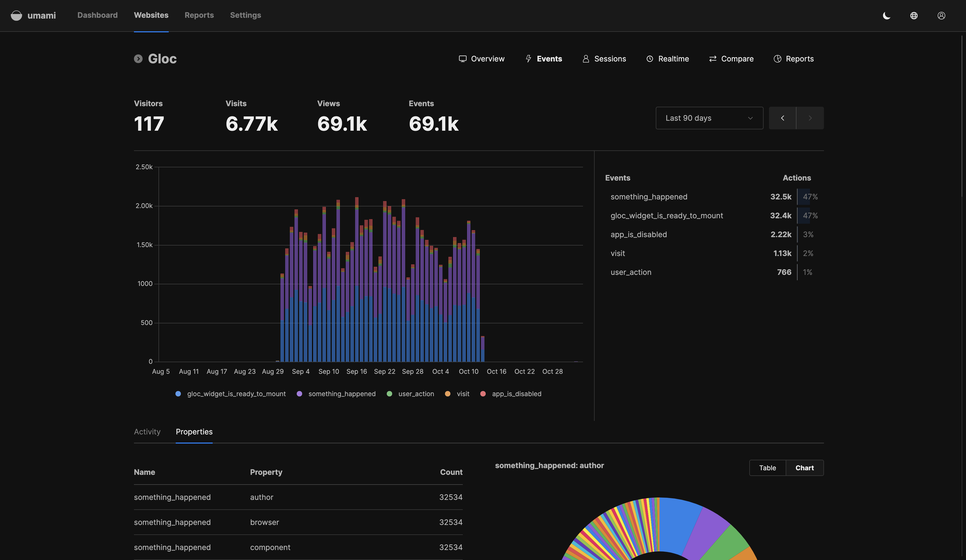Toggle dark mode moon icon
Viewport: 966px width, 560px height.
pos(886,15)
